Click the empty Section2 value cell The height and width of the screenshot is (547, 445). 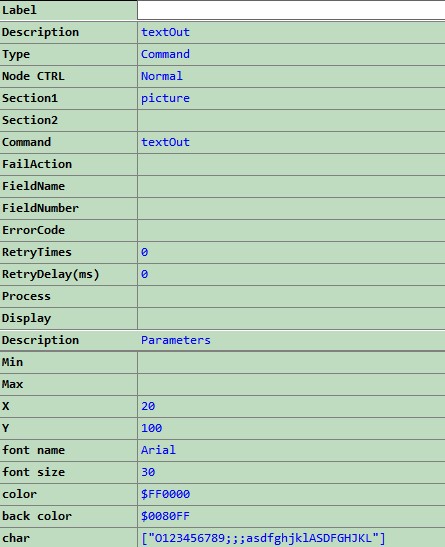(291, 120)
